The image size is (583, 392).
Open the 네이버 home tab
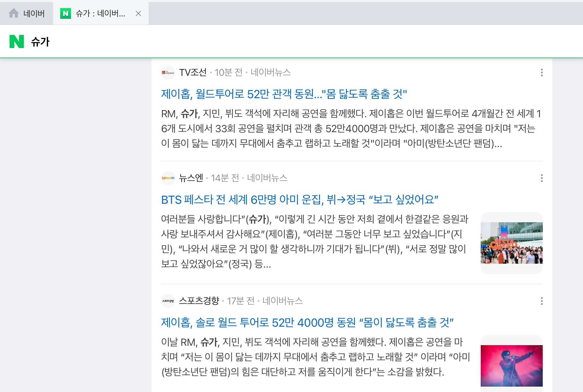coord(27,13)
